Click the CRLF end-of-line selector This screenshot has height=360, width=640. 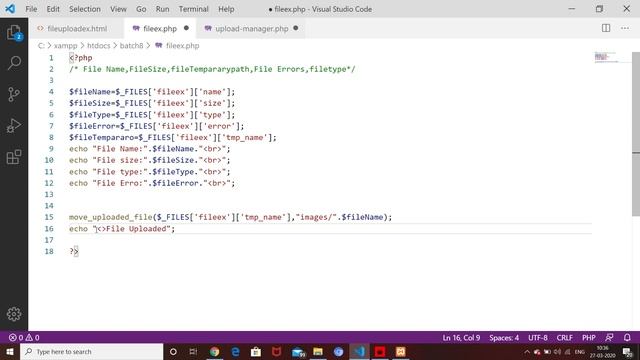pyautogui.click(x=564, y=338)
